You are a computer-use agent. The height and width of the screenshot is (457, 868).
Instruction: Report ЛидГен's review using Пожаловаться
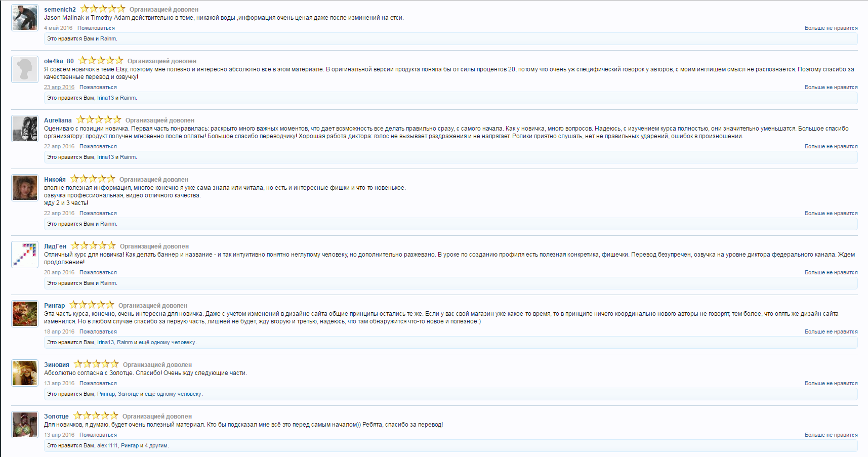click(98, 273)
